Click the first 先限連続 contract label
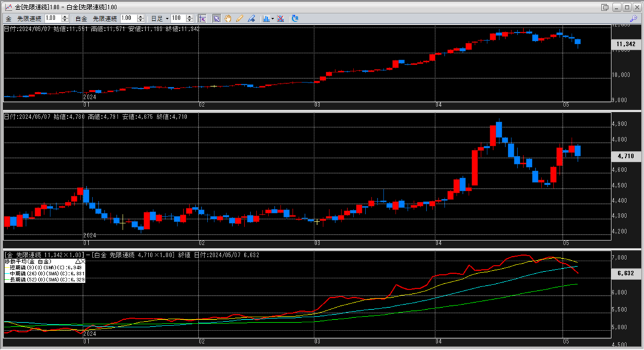644x350 pixels. point(30,19)
